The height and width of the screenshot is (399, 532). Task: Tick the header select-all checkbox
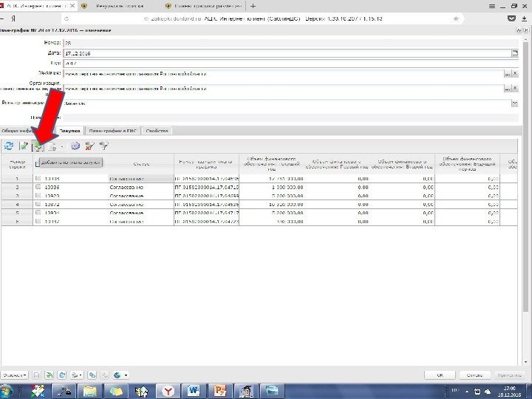[38, 164]
